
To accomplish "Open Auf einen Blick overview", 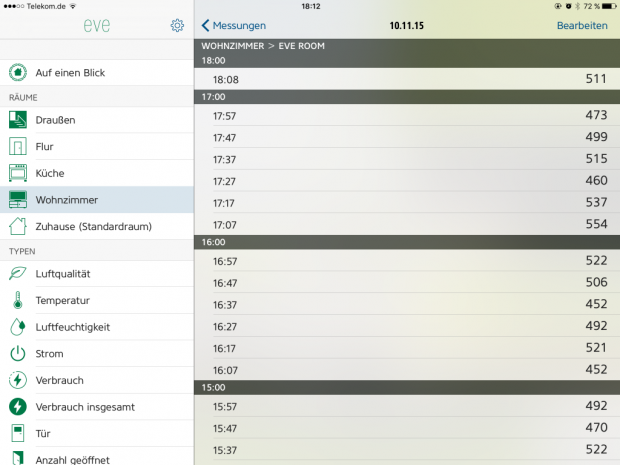I will [97, 72].
